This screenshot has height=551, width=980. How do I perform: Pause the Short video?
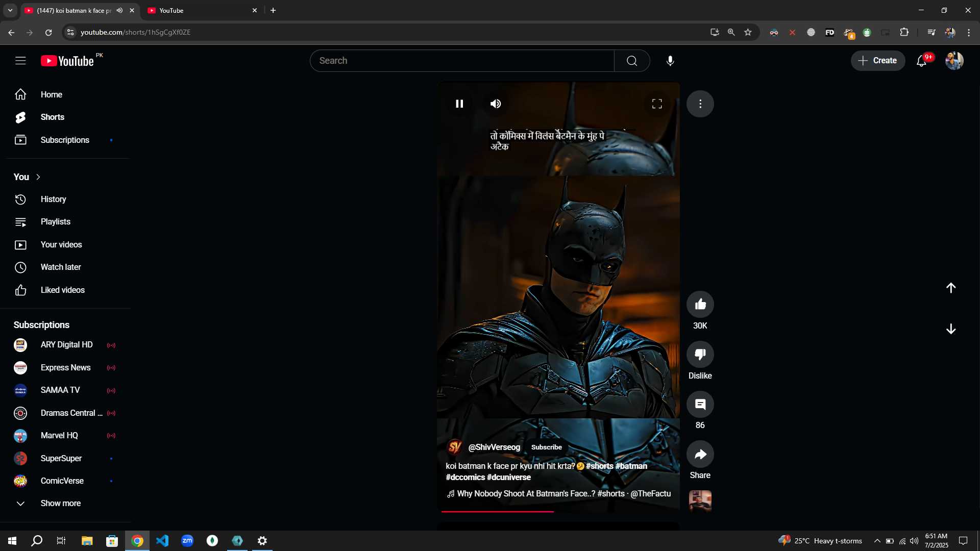click(x=459, y=104)
